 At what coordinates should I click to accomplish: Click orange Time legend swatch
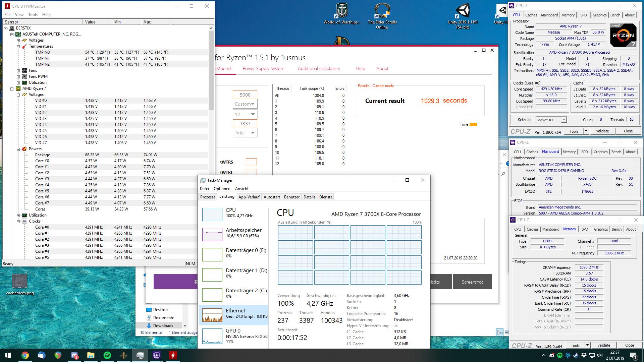(x=473, y=125)
